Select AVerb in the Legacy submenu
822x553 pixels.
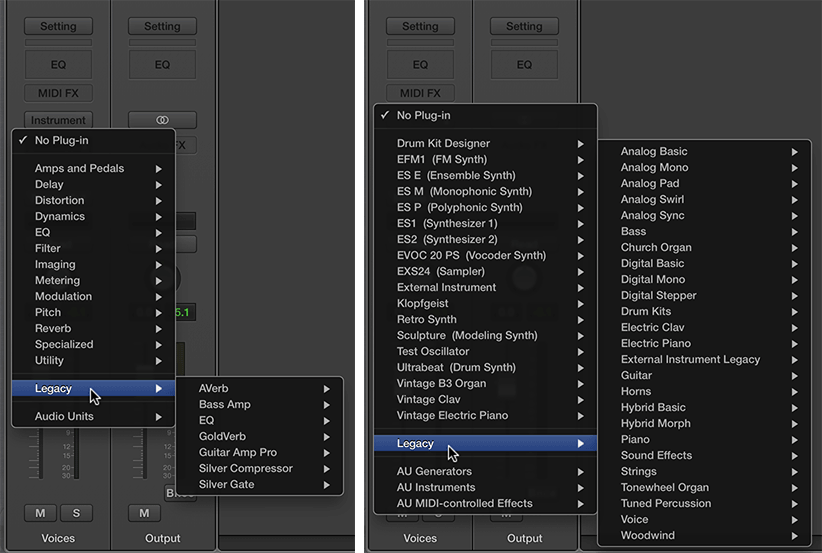260,388
